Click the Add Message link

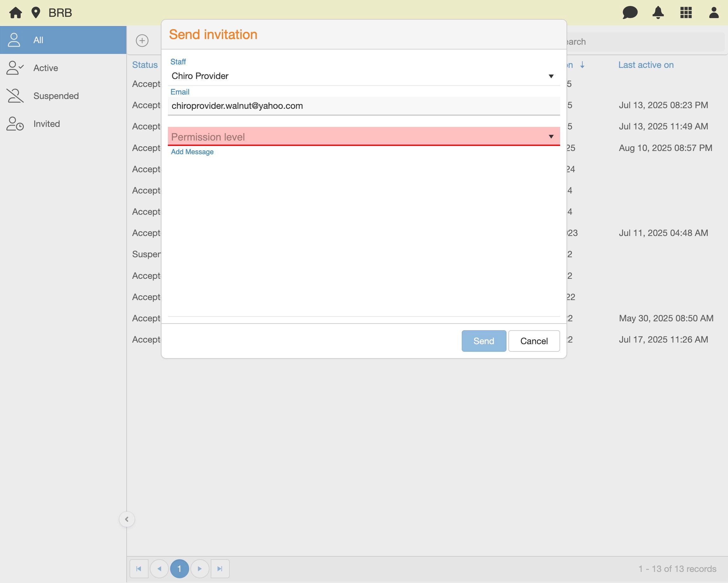tap(192, 152)
